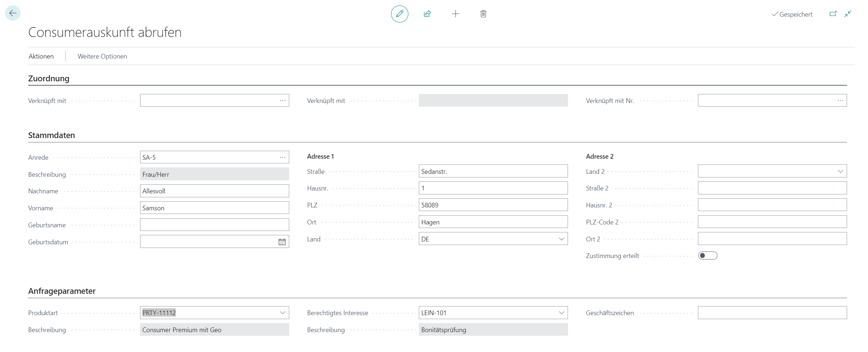Screen dimensions: 868x352
Task: Expand the Berechtigtes Interesse dropdown
Action: pos(561,313)
